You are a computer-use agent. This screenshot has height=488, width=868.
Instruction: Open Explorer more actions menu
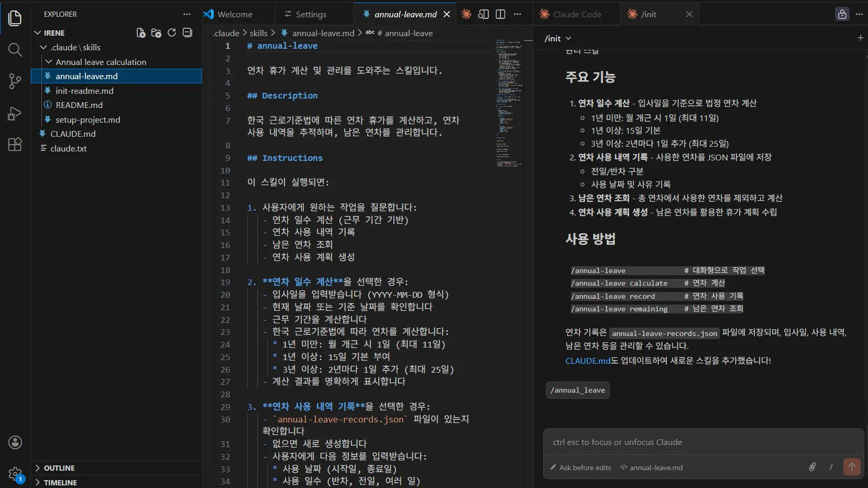point(187,14)
